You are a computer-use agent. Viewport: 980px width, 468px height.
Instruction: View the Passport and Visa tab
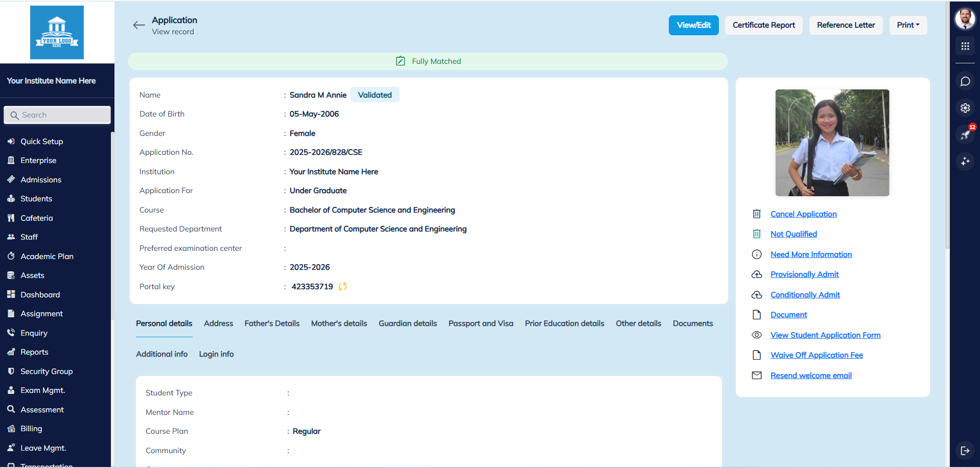pos(480,323)
